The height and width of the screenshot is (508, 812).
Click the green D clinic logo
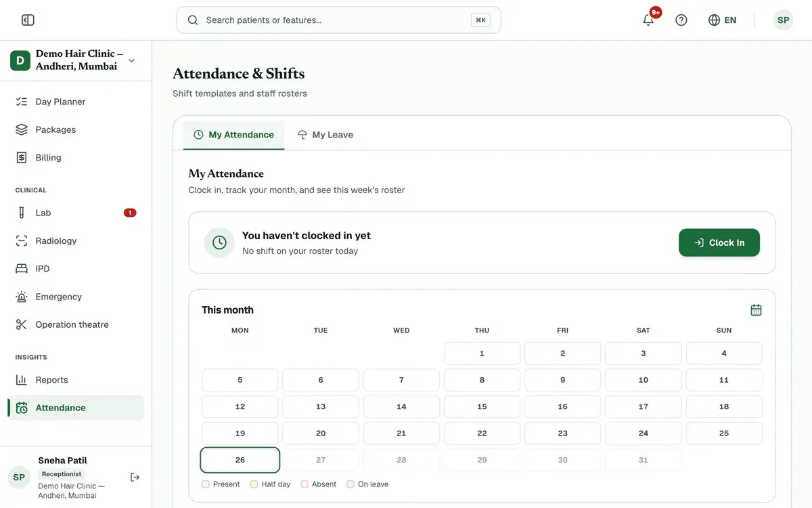(x=20, y=60)
